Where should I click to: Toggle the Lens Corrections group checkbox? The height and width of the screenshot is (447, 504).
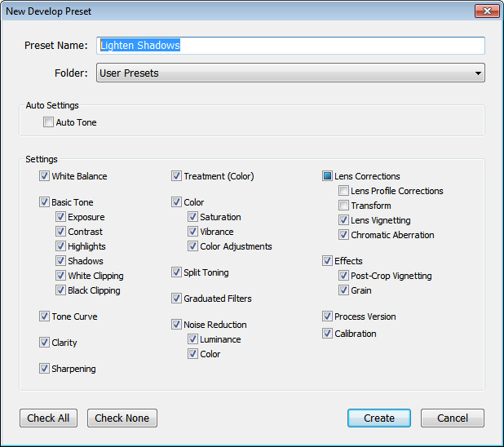(x=327, y=176)
